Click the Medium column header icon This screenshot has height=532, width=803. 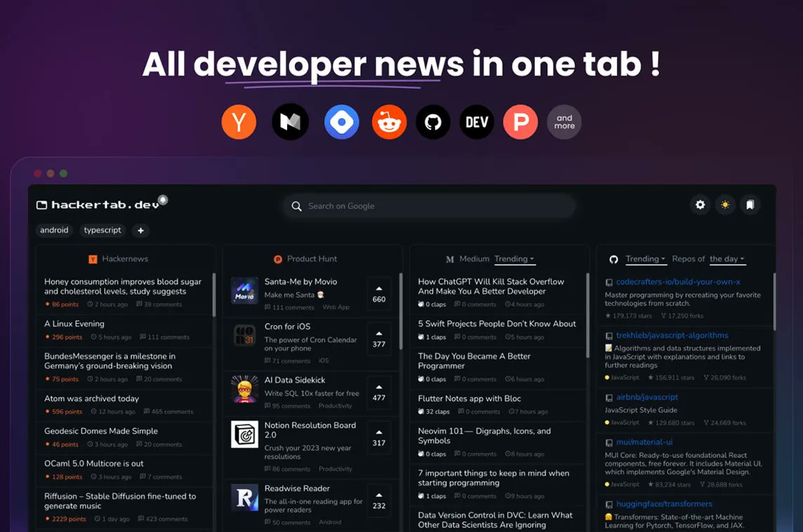coord(450,259)
